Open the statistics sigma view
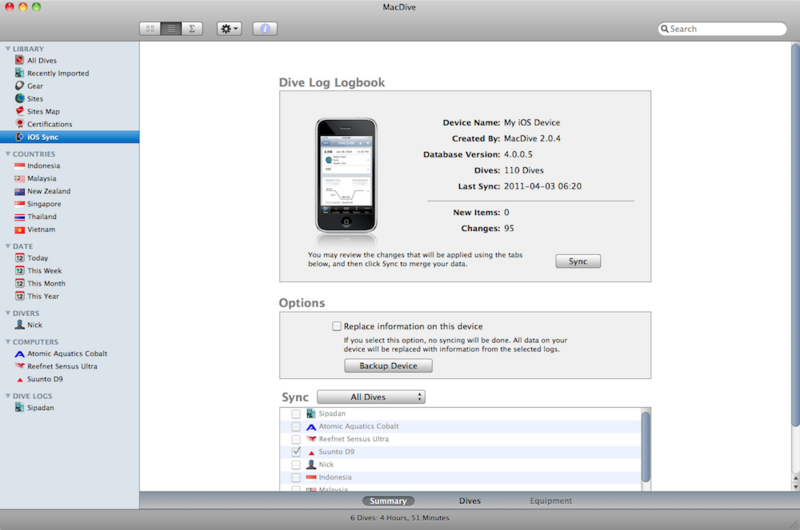This screenshot has width=800, height=530. coord(192,29)
